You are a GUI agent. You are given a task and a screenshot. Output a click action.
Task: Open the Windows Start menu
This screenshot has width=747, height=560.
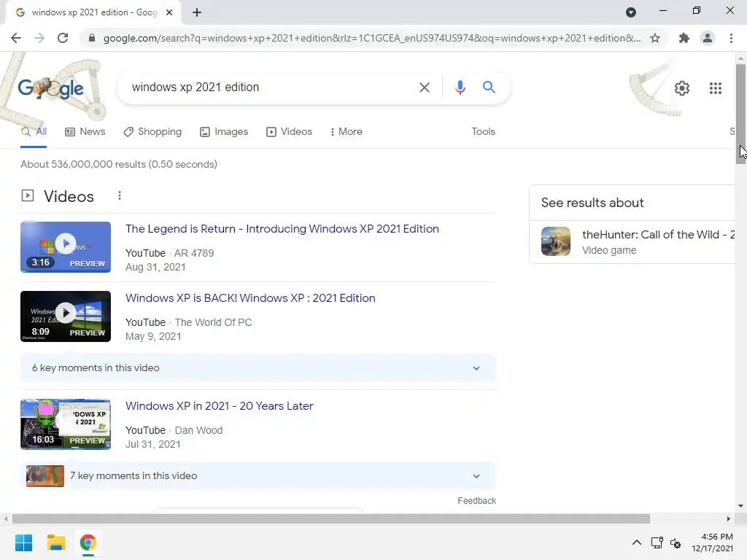[23, 542]
